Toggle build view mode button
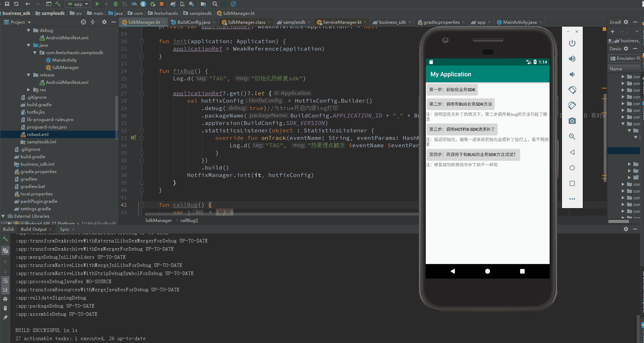Image resolution: width=644 pixels, height=343 pixels. 5,251
